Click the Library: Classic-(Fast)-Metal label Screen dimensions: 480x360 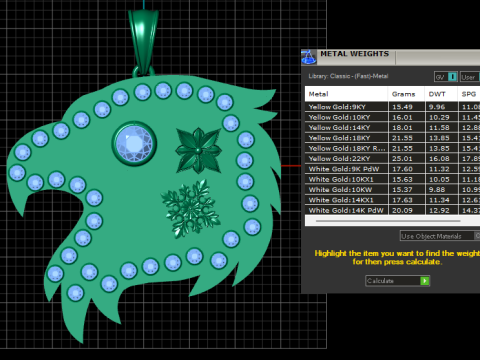tap(348, 76)
